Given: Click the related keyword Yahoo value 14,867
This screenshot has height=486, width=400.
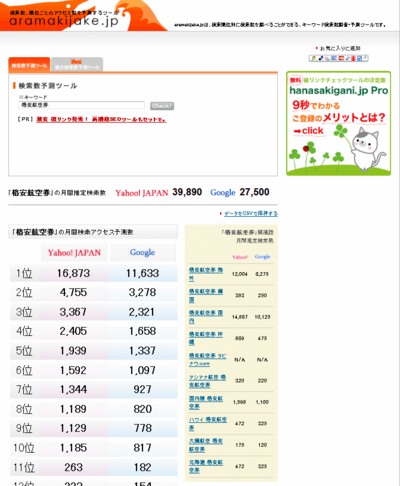Looking at the screenshot, I should click(240, 317).
